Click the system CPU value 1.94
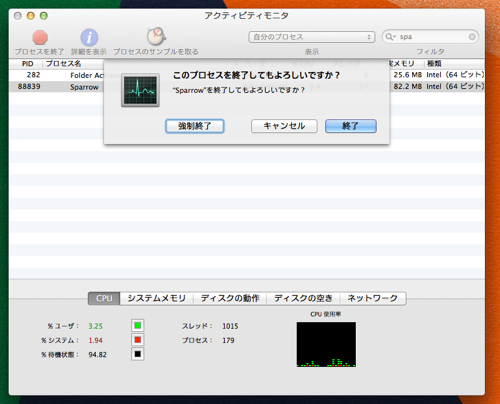Image resolution: width=500 pixels, height=404 pixels. click(x=95, y=340)
